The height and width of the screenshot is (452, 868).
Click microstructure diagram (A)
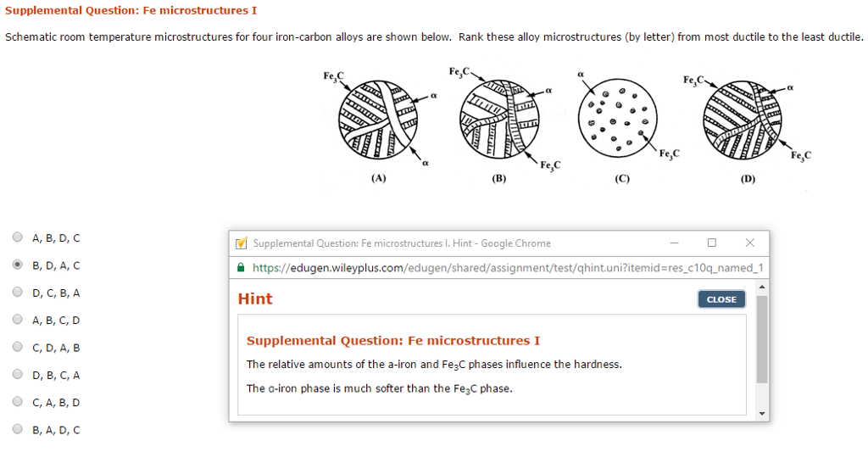[378, 120]
